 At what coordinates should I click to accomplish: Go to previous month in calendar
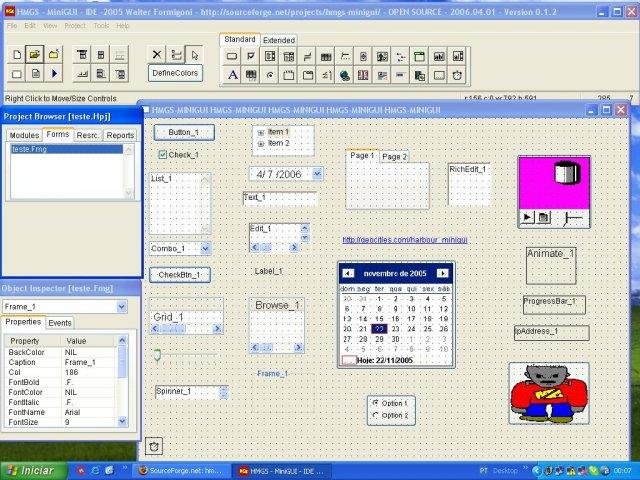[x=348, y=273]
